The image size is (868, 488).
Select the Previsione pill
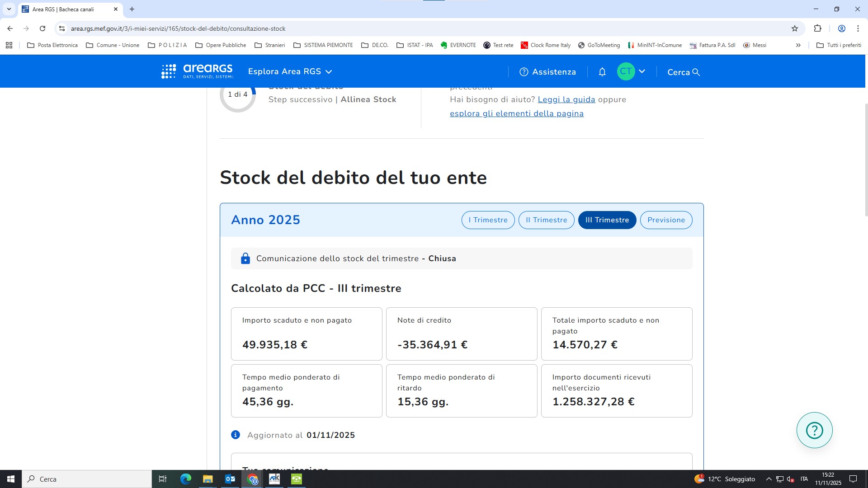click(x=666, y=220)
